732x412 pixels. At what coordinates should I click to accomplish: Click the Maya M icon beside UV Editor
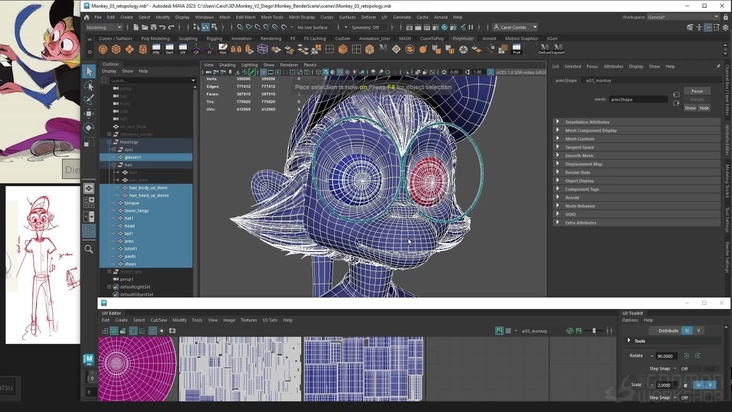click(x=89, y=359)
